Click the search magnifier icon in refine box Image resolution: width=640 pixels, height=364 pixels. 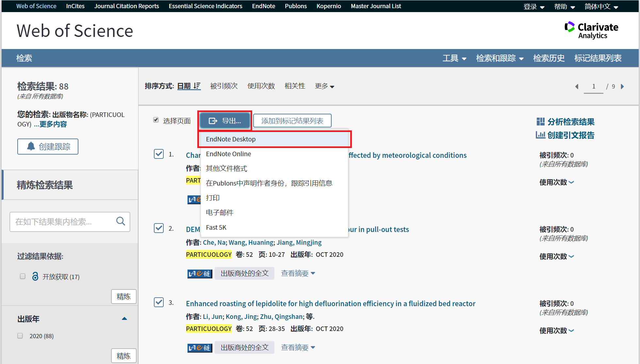121,221
